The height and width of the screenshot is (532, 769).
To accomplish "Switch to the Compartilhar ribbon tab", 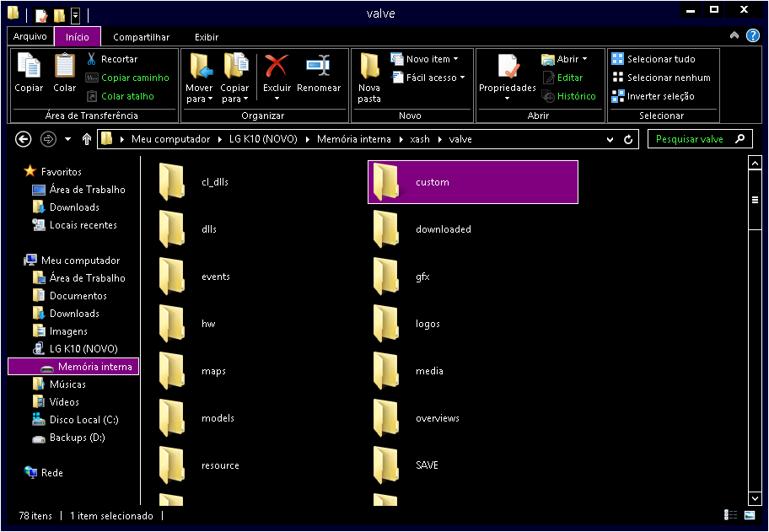I will coord(142,37).
